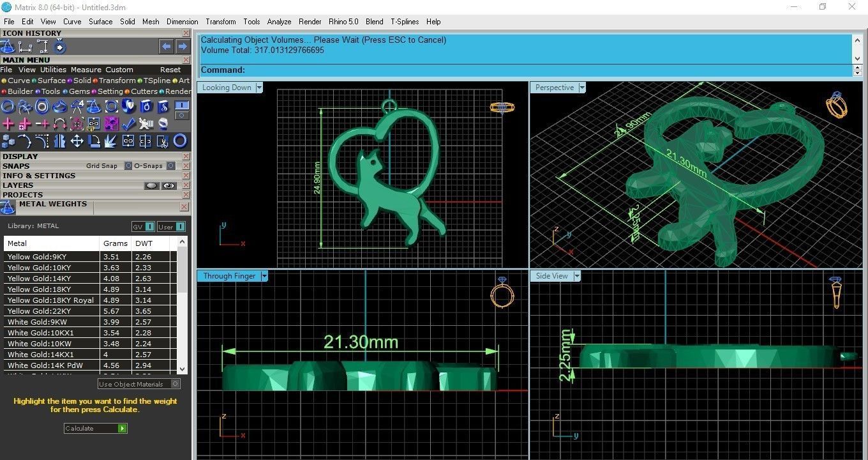Toggle the 'O' mode switch beside toolbar
This screenshot has height=460, width=868.
click(x=182, y=116)
